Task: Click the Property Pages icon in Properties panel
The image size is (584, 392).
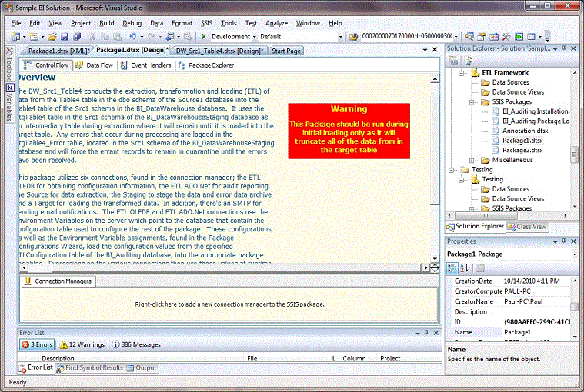Action: pyautogui.click(x=480, y=267)
